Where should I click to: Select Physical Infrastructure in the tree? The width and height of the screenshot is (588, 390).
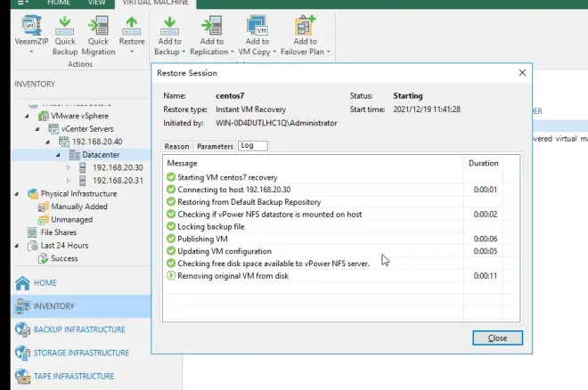point(78,194)
